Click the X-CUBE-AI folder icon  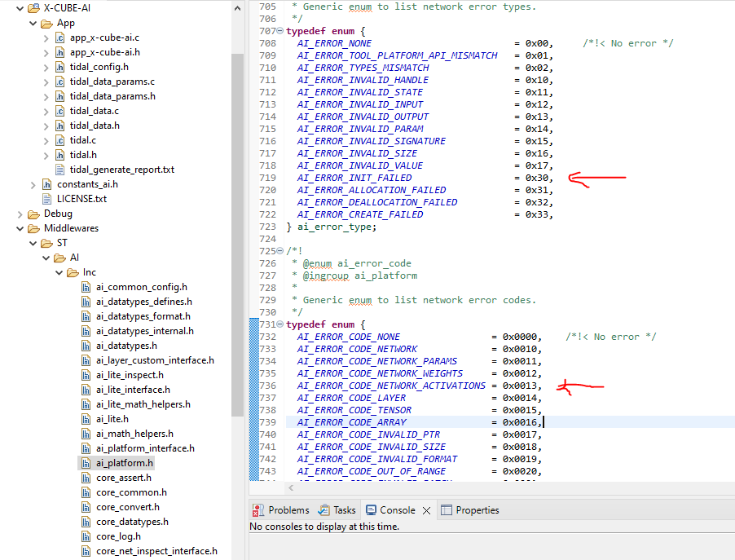(33, 8)
